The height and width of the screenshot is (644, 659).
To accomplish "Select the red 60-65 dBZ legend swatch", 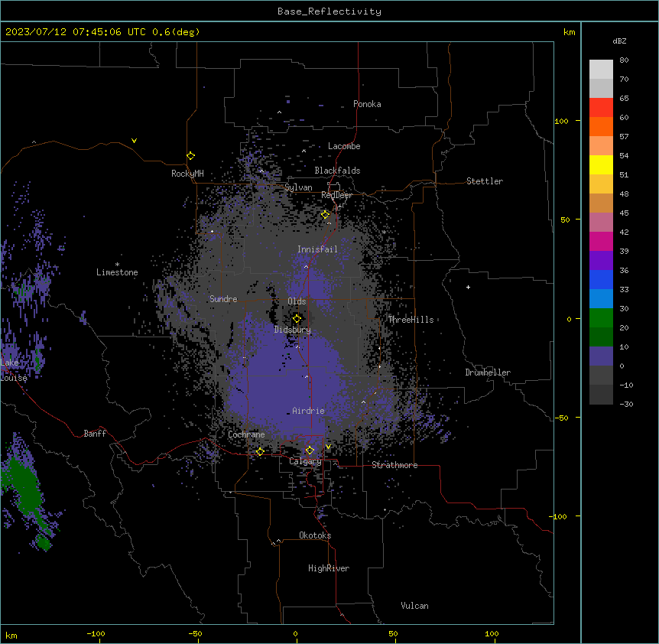I will (601, 107).
